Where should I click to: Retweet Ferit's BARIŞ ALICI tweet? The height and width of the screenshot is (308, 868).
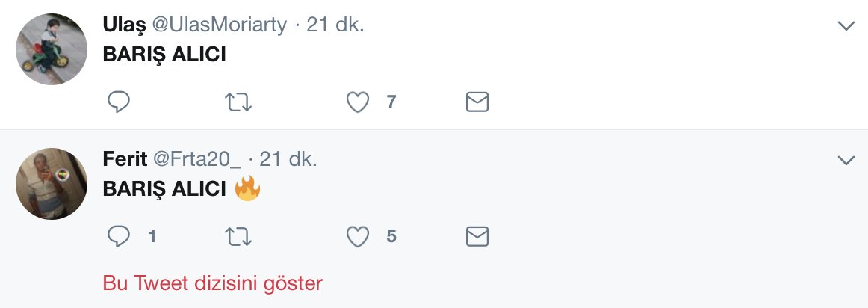[238, 237]
